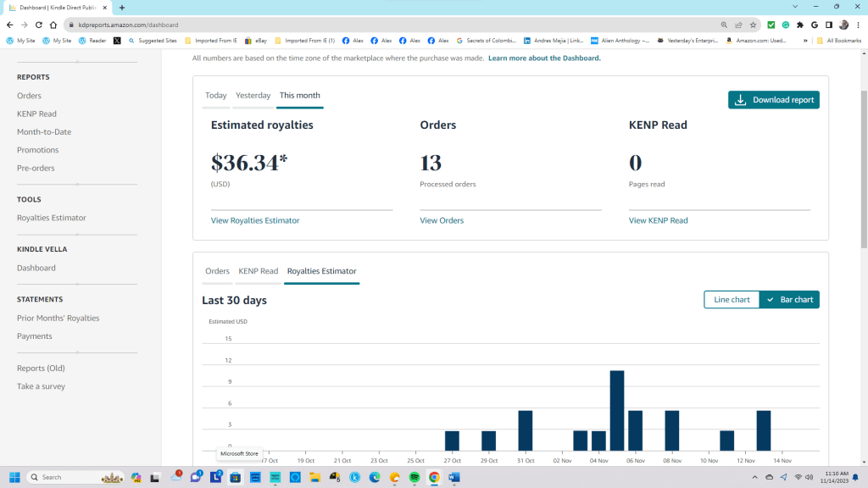
Task: Select the Bar chart option
Action: 789,300
